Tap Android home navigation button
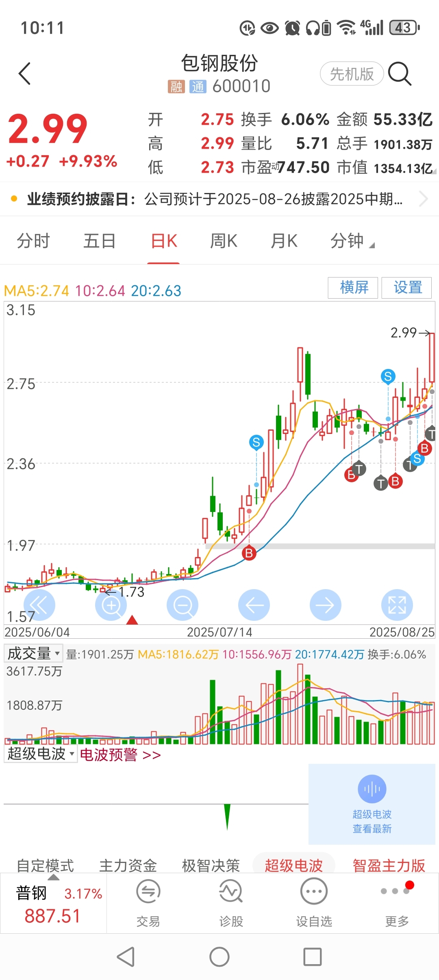 pyautogui.click(x=219, y=957)
